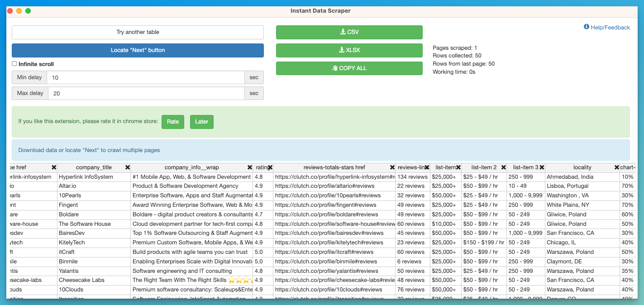
Task: Select the 'Fingent' company title cell
Action: click(x=94, y=205)
